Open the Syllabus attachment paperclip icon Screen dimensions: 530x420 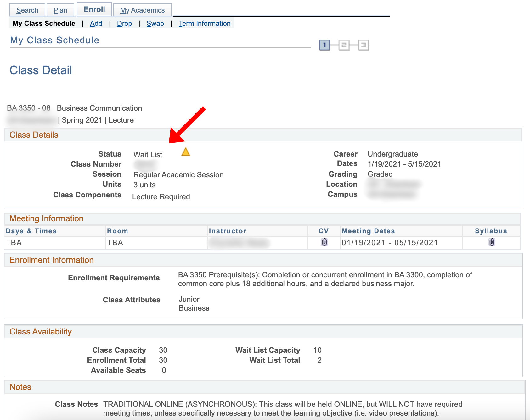pyautogui.click(x=492, y=242)
